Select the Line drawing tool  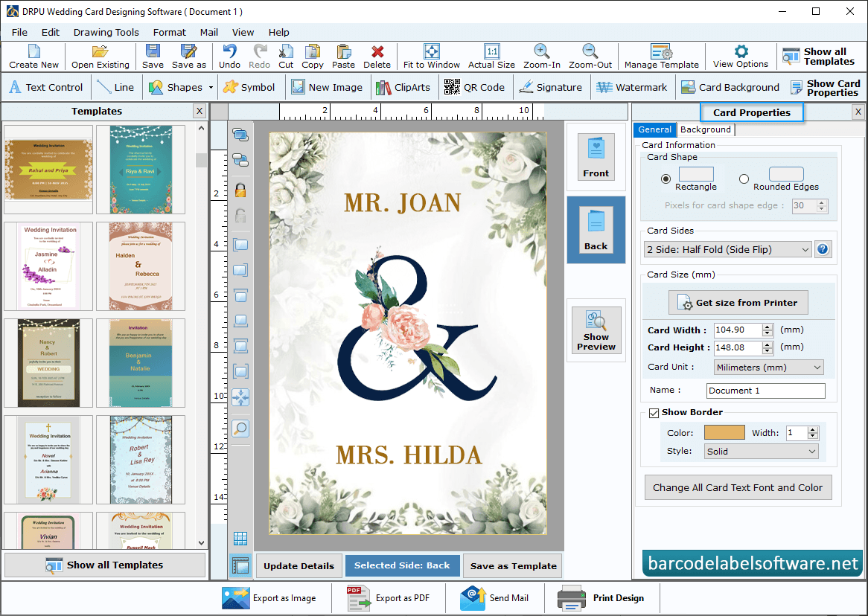(x=115, y=87)
